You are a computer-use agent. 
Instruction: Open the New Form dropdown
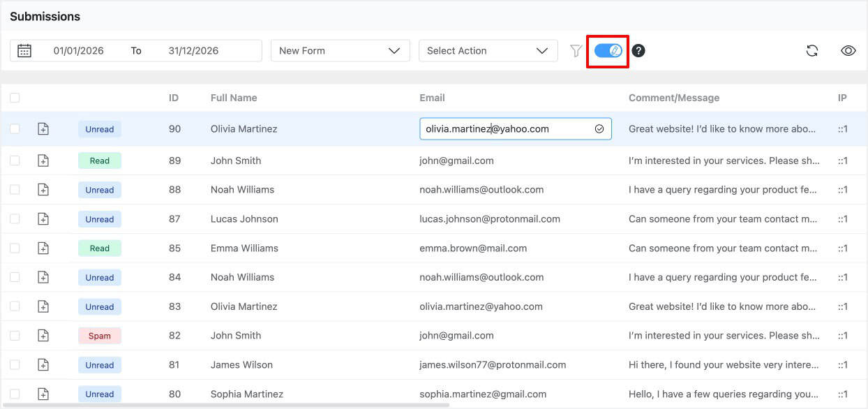click(341, 50)
